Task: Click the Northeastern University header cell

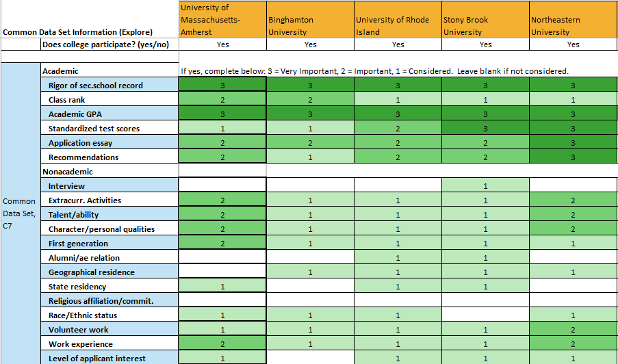Action: pyautogui.click(x=574, y=20)
